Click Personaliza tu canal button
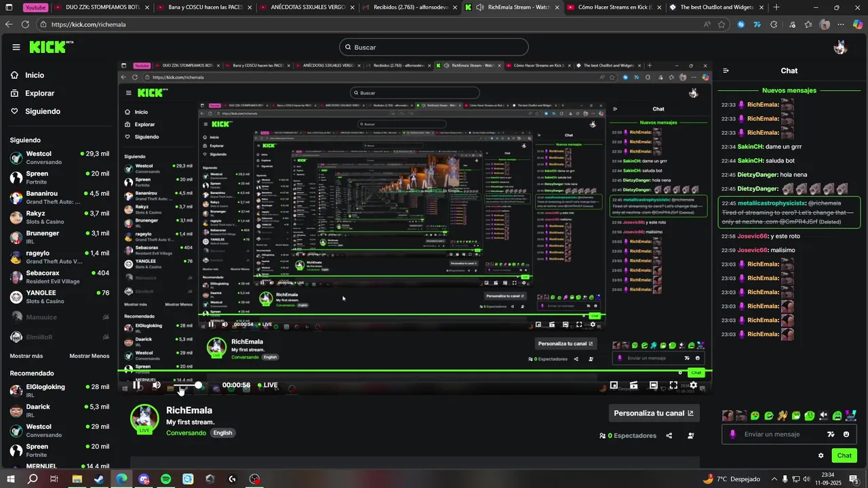Screen dimensions: 868x488 [654, 413]
